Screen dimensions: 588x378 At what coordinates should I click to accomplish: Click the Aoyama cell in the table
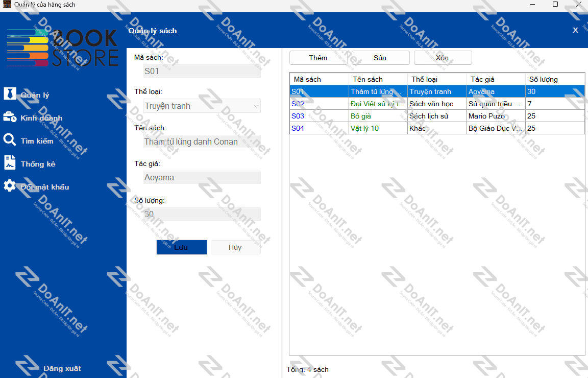[x=496, y=91]
